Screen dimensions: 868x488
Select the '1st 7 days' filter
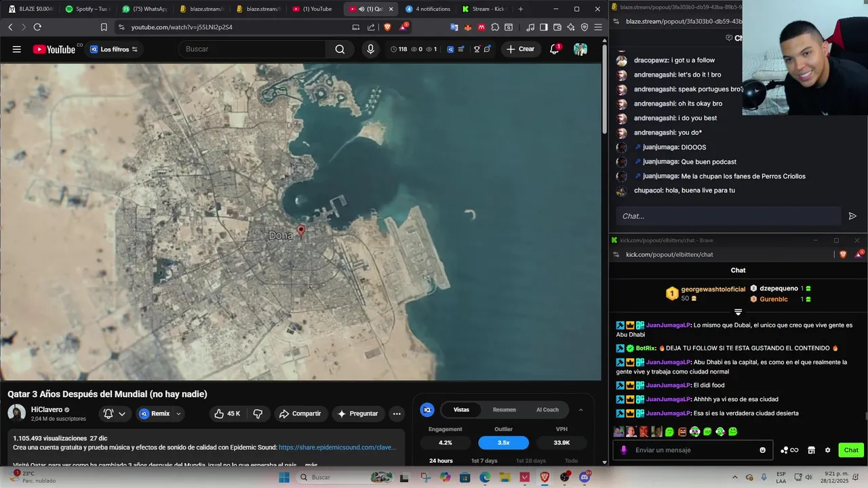pyautogui.click(x=484, y=461)
